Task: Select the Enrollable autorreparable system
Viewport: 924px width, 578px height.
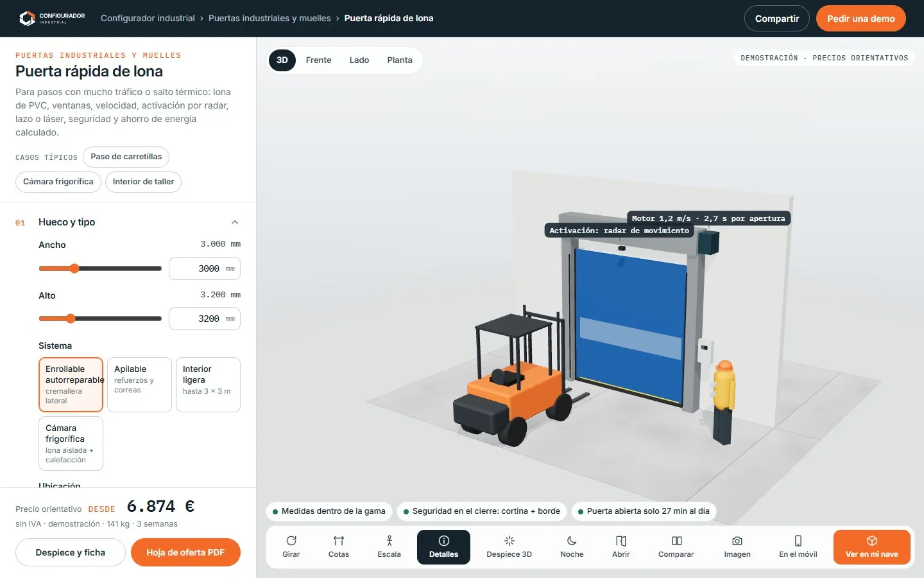Action: pos(71,385)
